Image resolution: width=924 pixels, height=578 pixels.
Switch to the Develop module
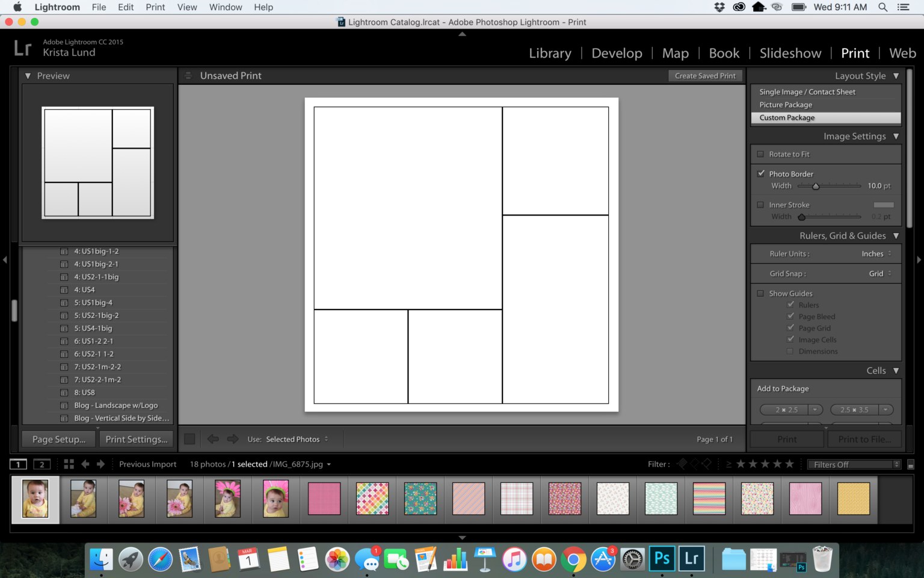pyautogui.click(x=617, y=53)
